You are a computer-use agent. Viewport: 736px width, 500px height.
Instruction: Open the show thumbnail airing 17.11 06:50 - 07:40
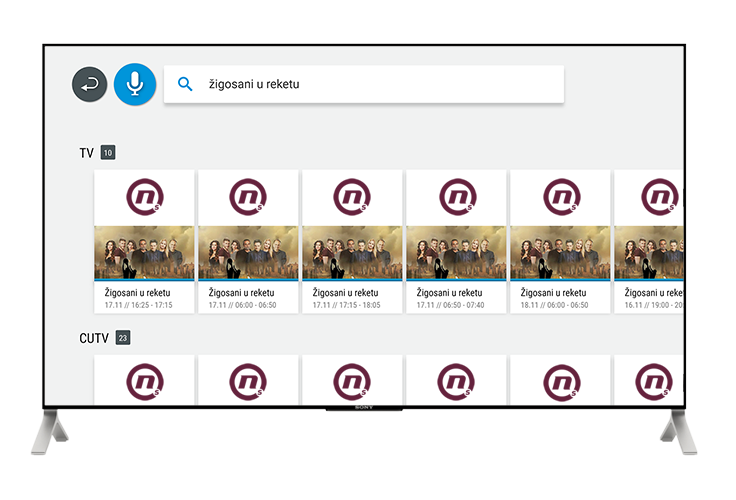(x=456, y=253)
